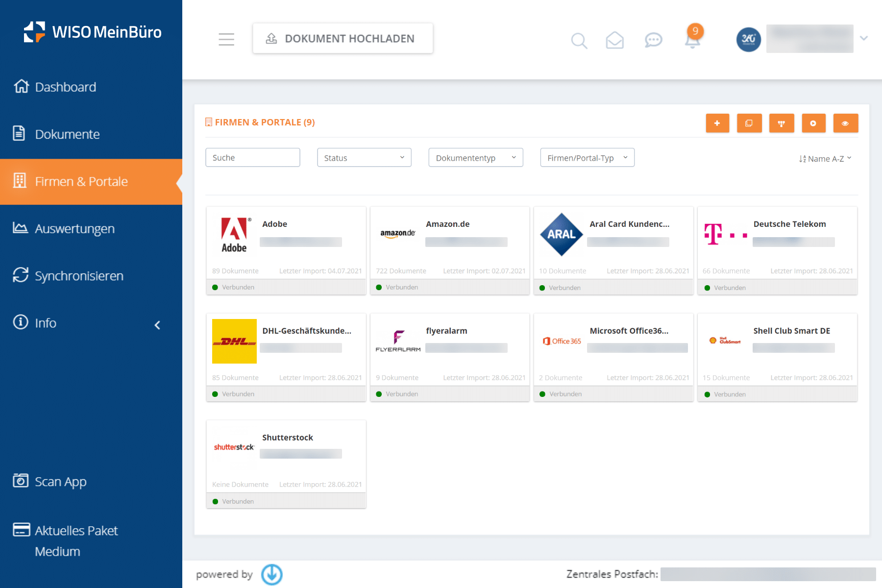Click the orange copy squares button
The image size is (882, 588).
click(x=749, y=123)
